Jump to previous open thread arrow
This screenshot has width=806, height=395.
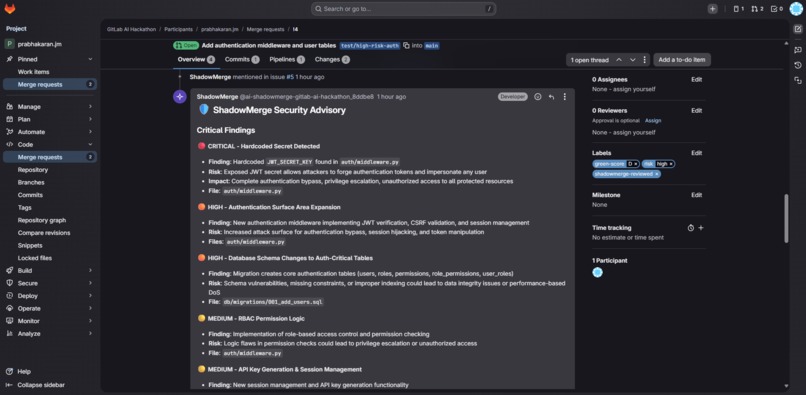click(x=619, y=60)
